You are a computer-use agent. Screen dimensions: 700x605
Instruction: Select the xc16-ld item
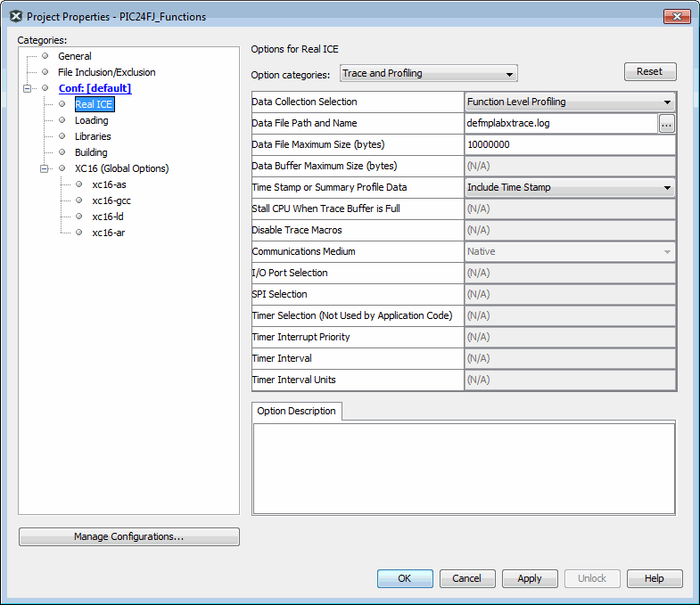(108, 217)
